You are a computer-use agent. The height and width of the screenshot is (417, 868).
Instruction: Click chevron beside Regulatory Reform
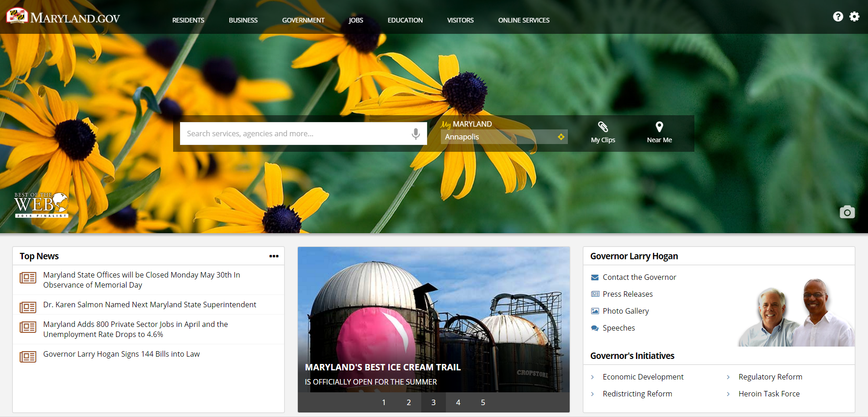[x=728, y=377]
